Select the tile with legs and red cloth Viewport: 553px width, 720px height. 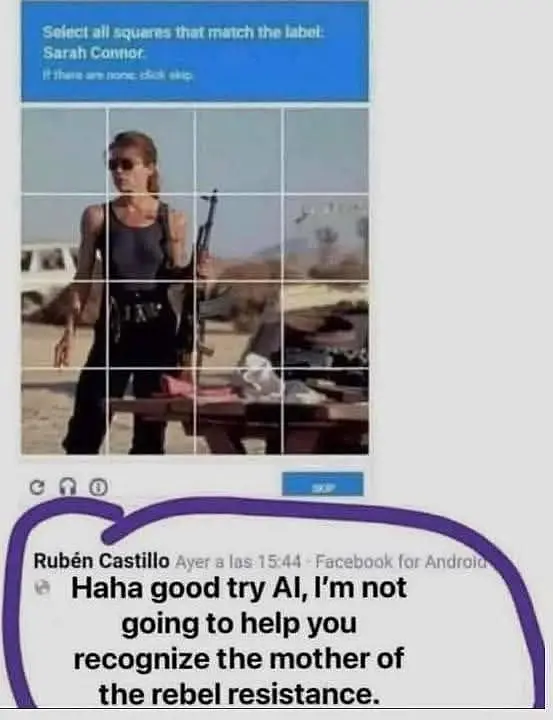pyautogui.click(x=151, y=411)
